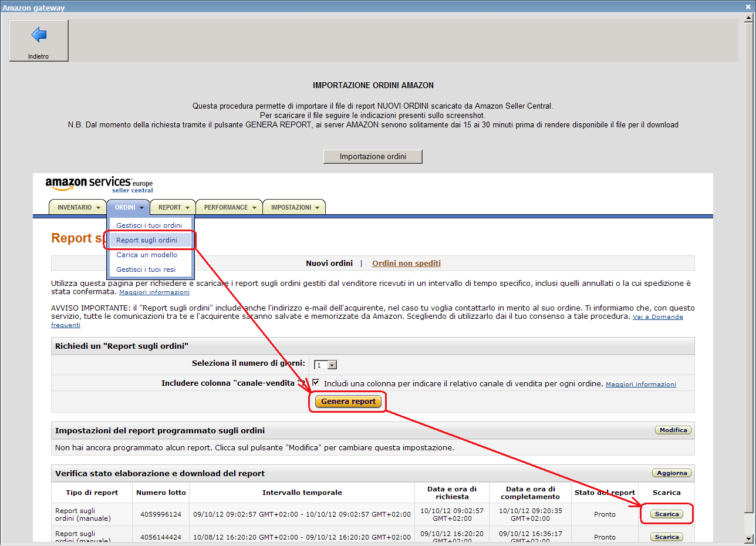Click the Numero lotto column header

coord(161,493)
